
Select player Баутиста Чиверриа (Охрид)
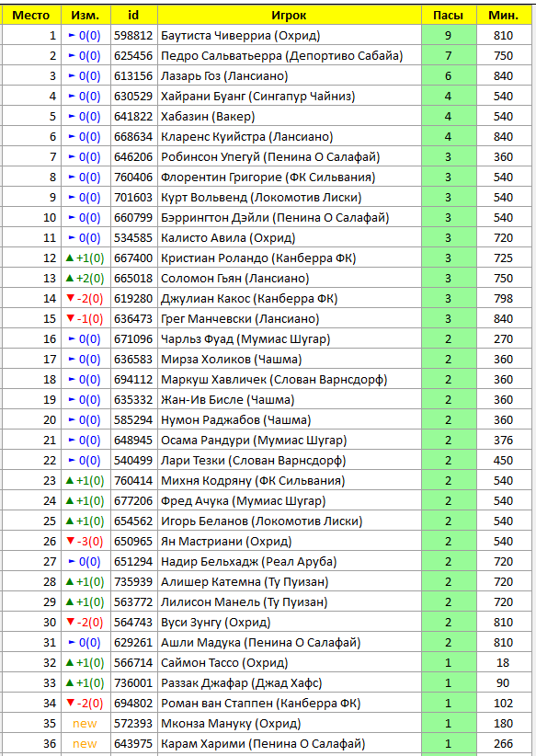click(241, 36)
